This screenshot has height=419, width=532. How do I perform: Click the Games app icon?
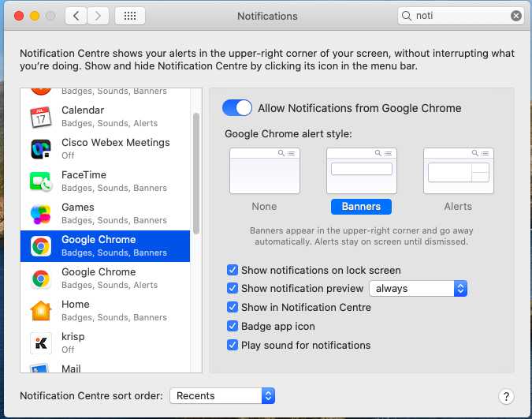pos(41,214)
